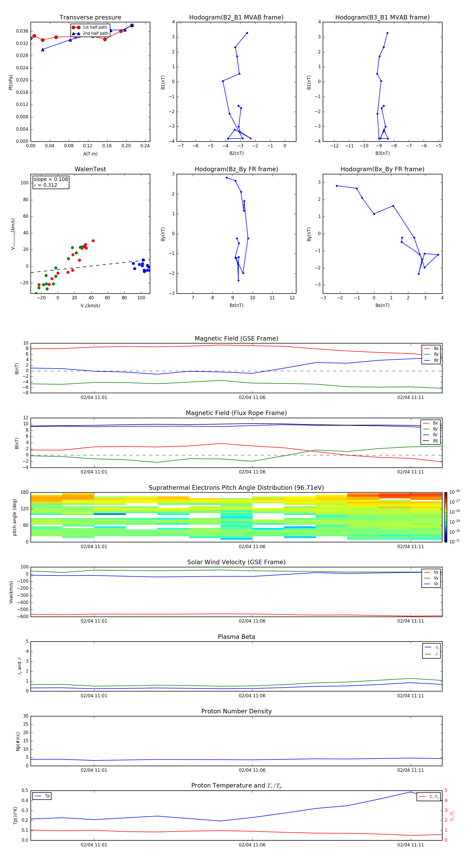Click the 'Vz' legend entry in velocity plot

click(x=431, y=584)
